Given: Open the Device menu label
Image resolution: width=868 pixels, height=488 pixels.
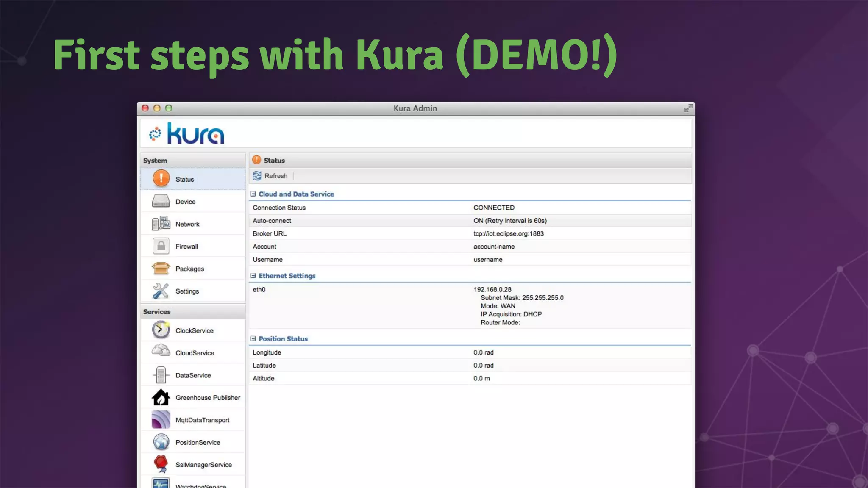Looking at the screenshot, I should 186,202.
